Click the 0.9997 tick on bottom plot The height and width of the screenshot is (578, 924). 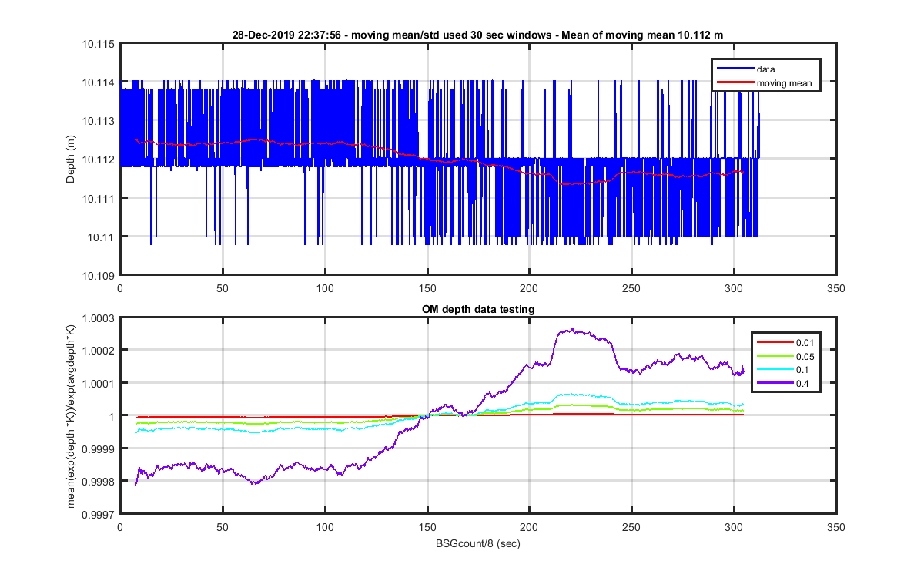pos(99,513)
